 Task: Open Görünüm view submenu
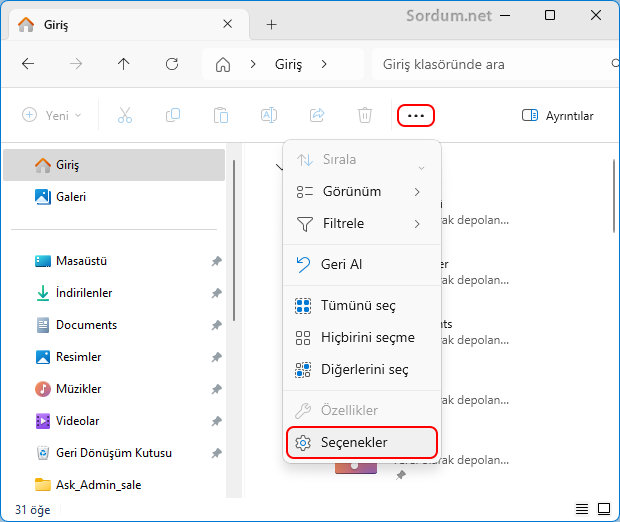coord(362,192)
